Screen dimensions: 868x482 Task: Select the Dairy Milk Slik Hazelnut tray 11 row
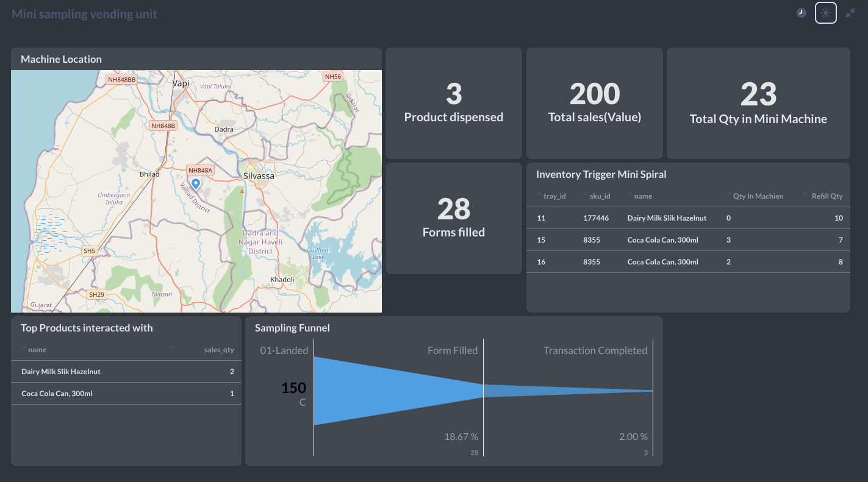tap(666, 218)
